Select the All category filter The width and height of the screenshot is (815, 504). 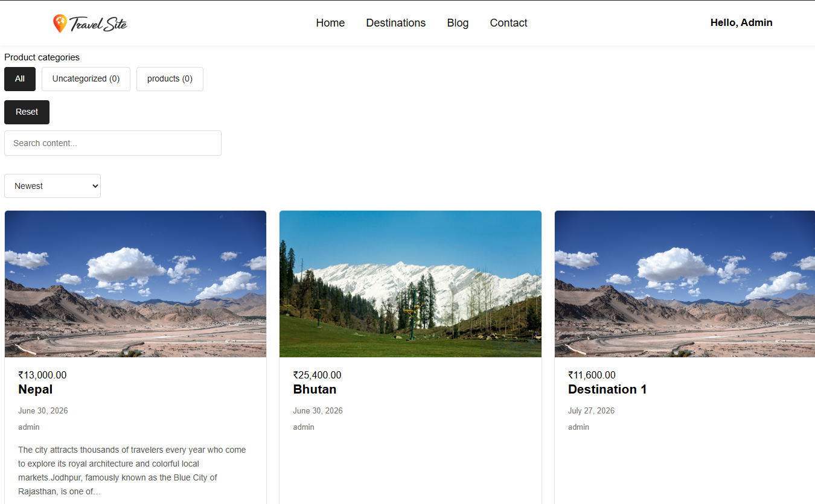pos(20,79)
